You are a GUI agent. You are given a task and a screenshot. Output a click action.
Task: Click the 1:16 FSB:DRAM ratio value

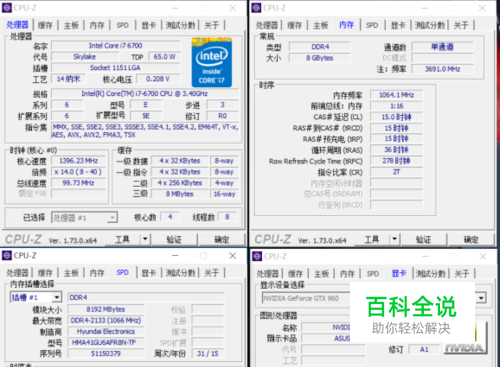point(396,106)
